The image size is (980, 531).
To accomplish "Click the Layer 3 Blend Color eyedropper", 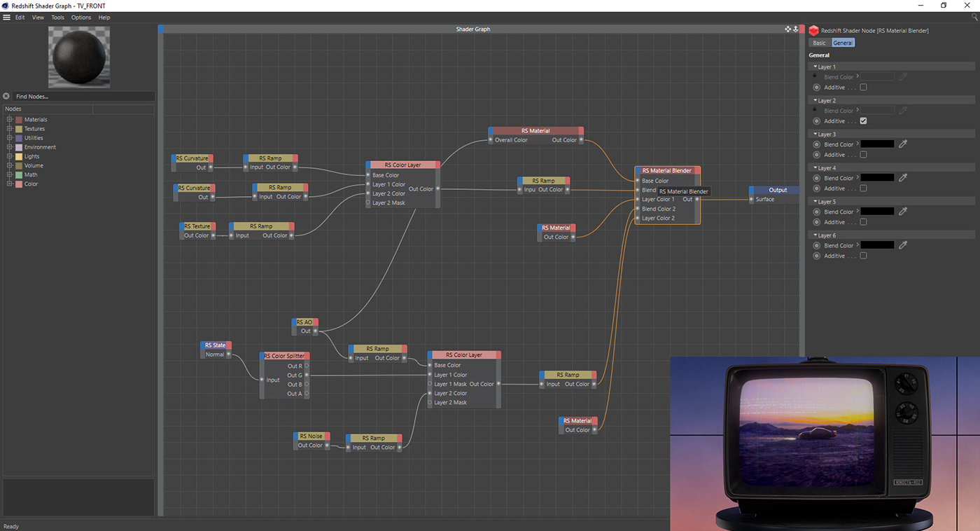I will 903,144.
